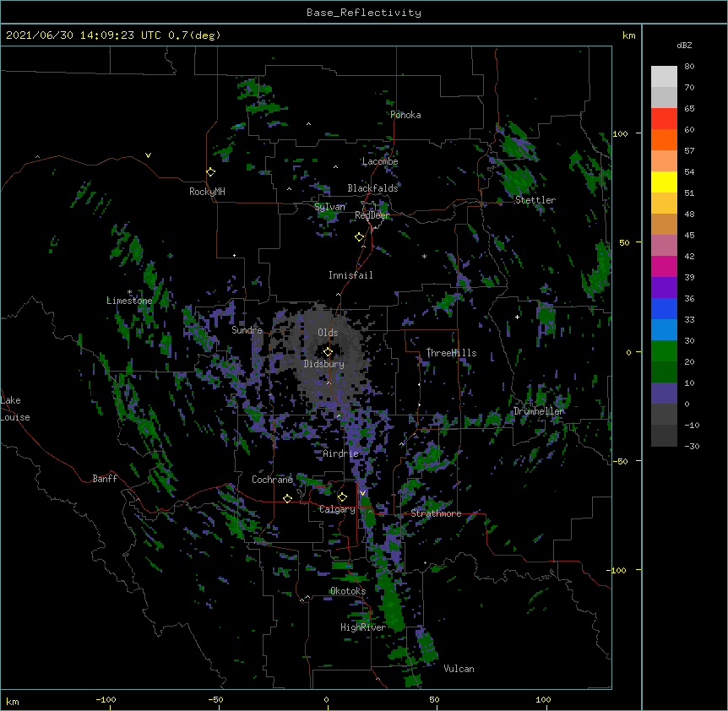Click the 45 value on the dBZ legend

click(689, 235)
